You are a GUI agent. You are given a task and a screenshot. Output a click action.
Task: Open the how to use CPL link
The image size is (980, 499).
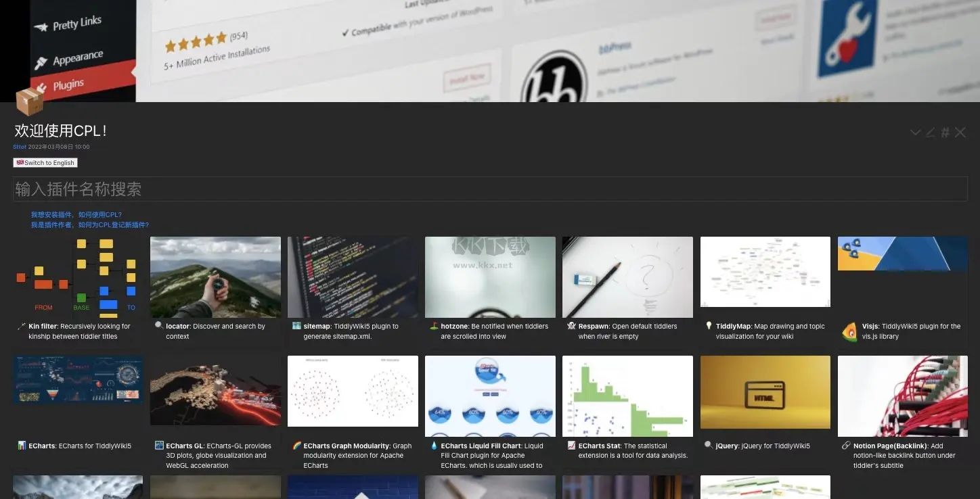coord(76,215)
